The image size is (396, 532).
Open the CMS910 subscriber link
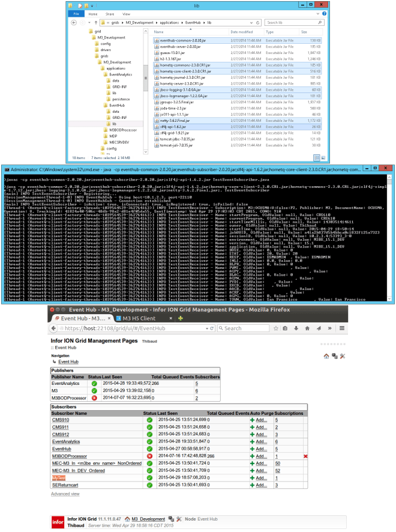click(x=61, y=420)
